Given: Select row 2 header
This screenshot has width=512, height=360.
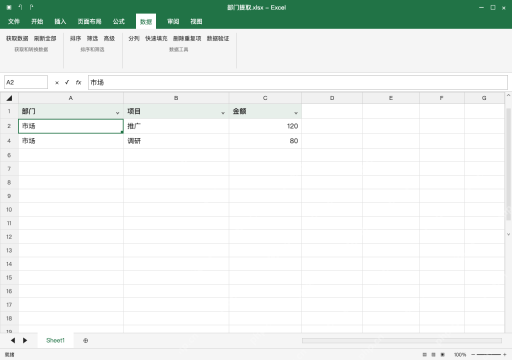Looking at the screenshot, I should point(9,126).
